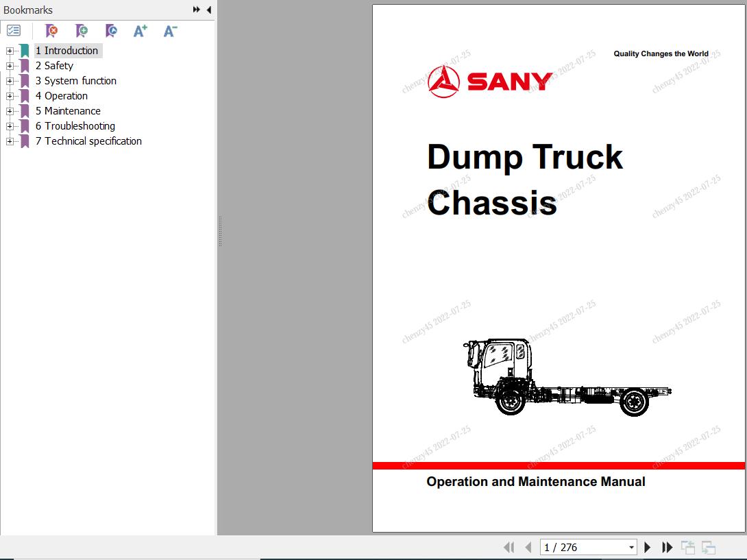Select the 1 Introduction bookmark
Screen dimensions: 747x560
[67, 50]
